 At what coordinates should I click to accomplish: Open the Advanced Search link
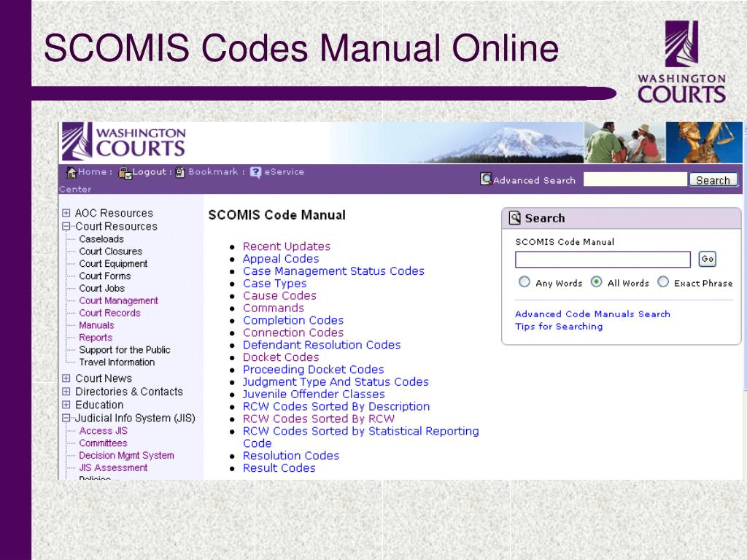pos(534,181)
